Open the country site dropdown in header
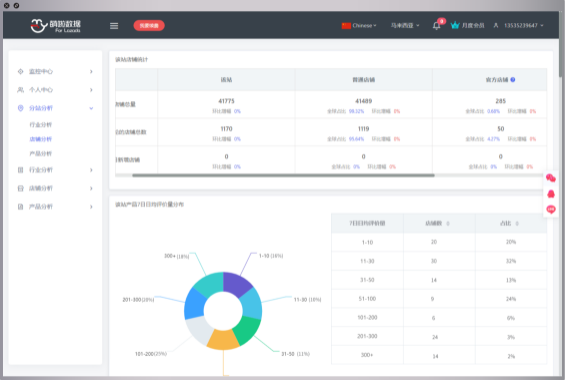Viewport: 565px width, 380px height. (405, 26)
